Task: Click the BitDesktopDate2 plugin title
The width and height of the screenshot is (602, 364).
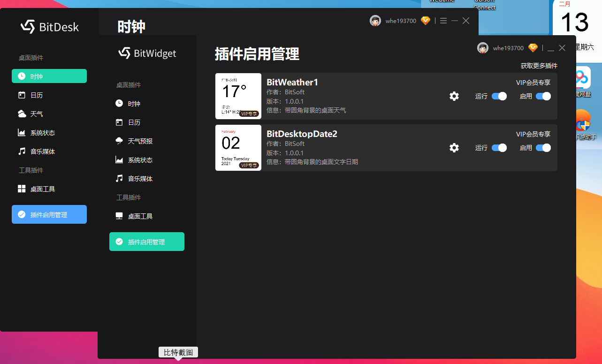Action: pyautogui.click(x=302, y=134)
